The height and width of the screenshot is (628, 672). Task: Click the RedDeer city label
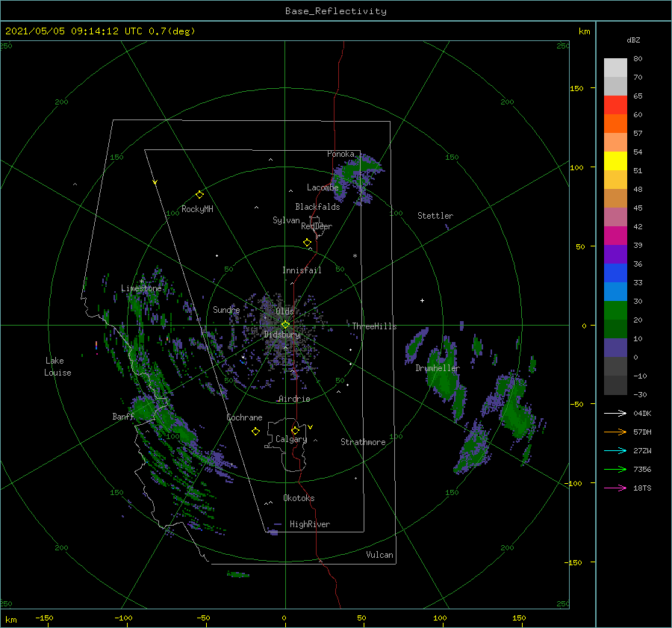point(317,226)
